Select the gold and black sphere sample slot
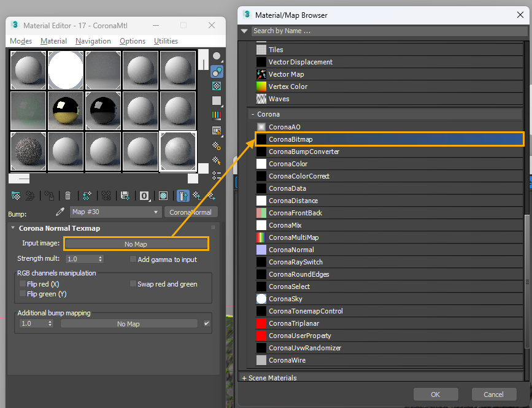 pyautogui.click(x=66, y=110)
